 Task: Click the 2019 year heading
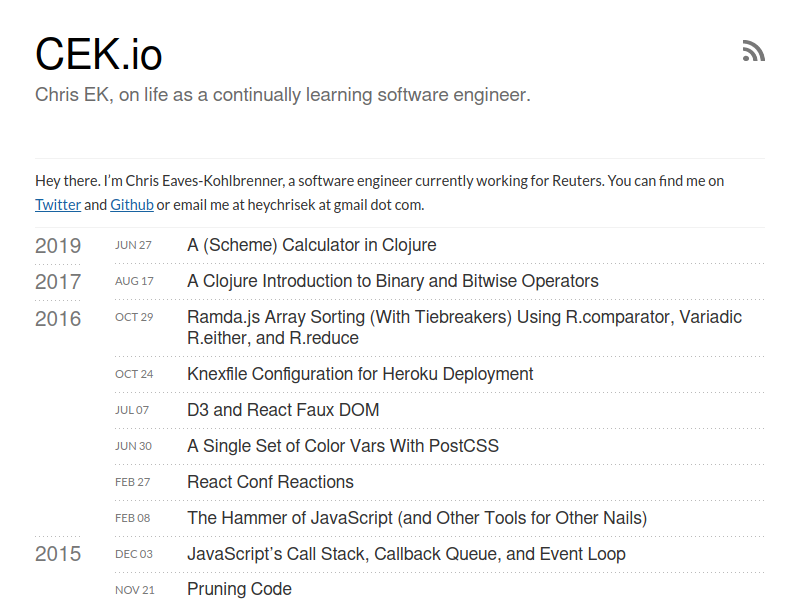click(x=58, y=246)
